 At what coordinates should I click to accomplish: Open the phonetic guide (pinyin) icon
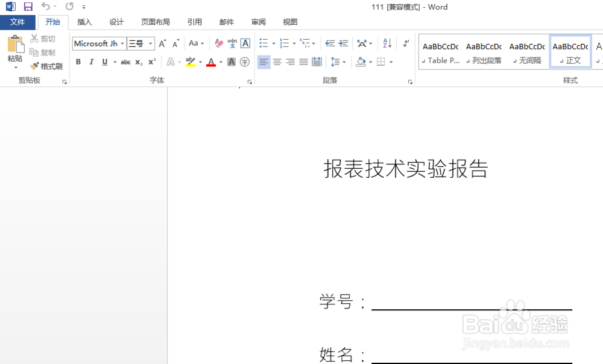tap(232, 43)
